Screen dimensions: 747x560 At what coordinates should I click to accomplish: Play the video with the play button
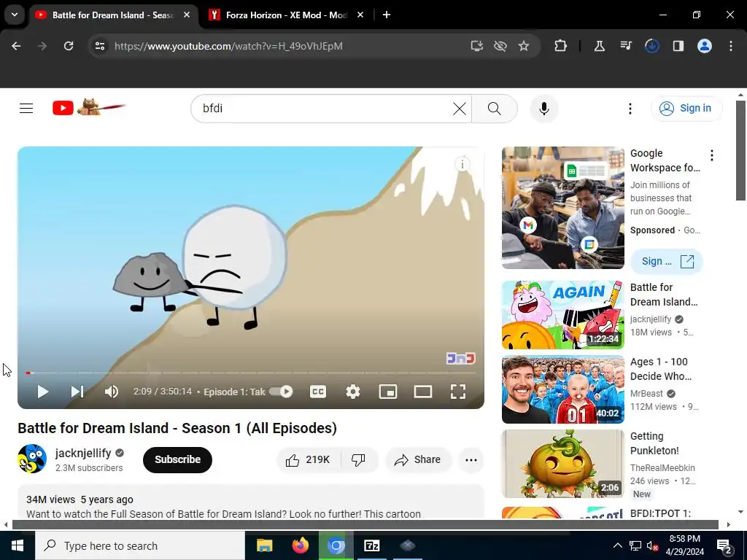point(42,392)
